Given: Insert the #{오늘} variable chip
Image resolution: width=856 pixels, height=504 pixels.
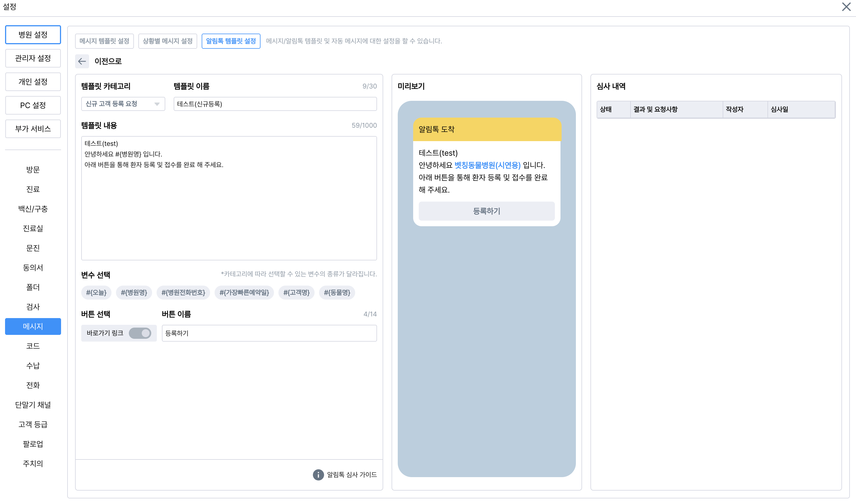Looking at the screenshot, I should click(96, 292).
